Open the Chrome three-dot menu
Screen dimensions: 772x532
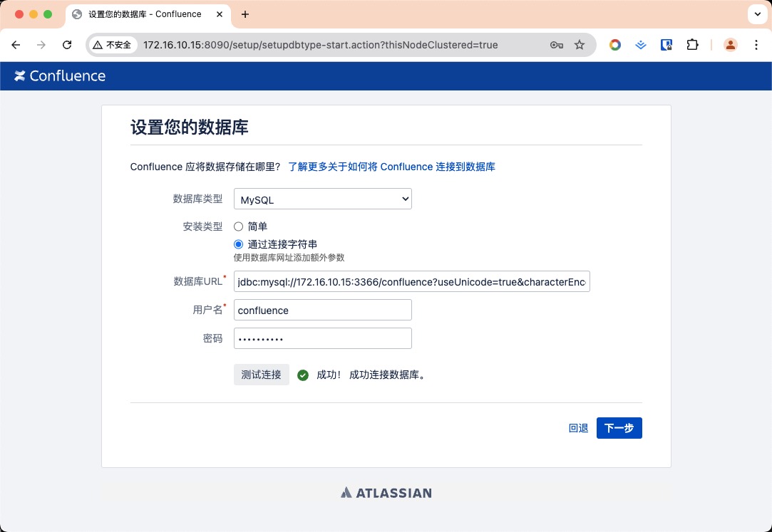point(756,45)
